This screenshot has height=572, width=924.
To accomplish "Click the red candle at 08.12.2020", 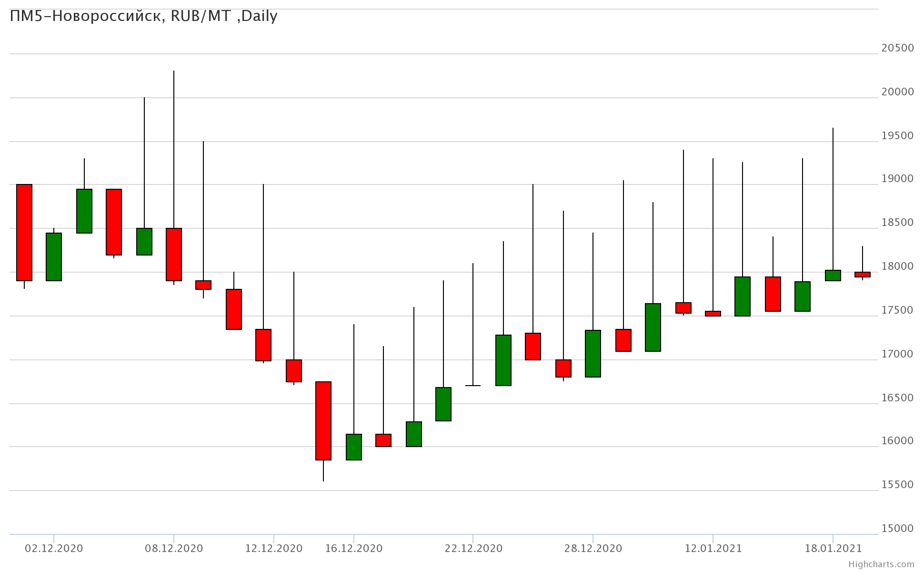I will click(x=174, y=255).
